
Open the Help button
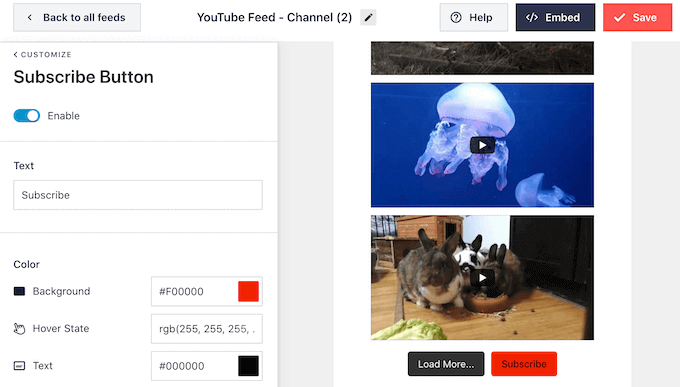474,17
